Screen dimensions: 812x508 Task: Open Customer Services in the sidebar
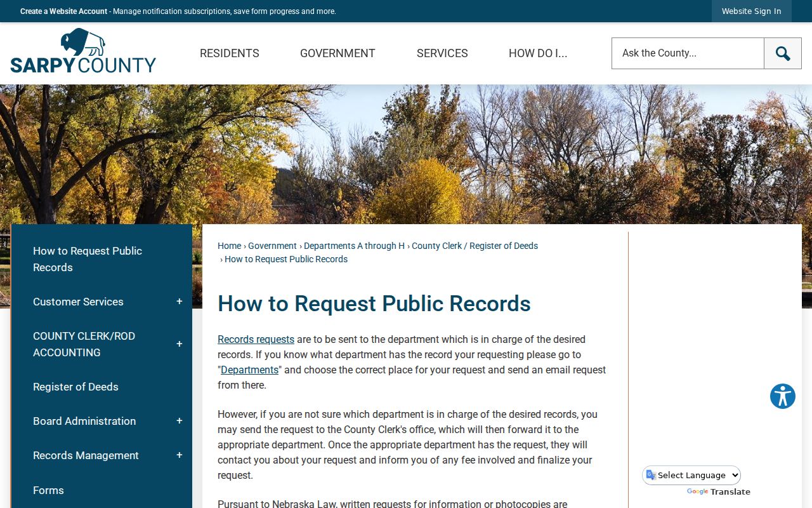pyautogui.click(x=78, y=302)
